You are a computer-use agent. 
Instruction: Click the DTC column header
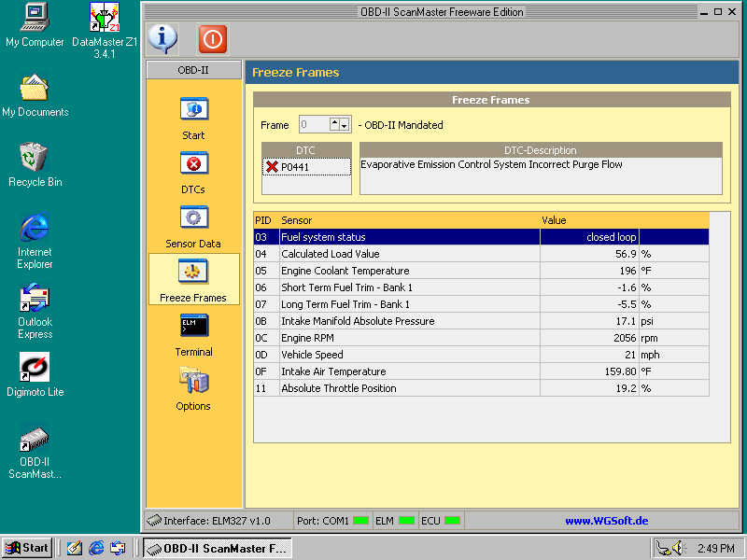click(307, 150)
